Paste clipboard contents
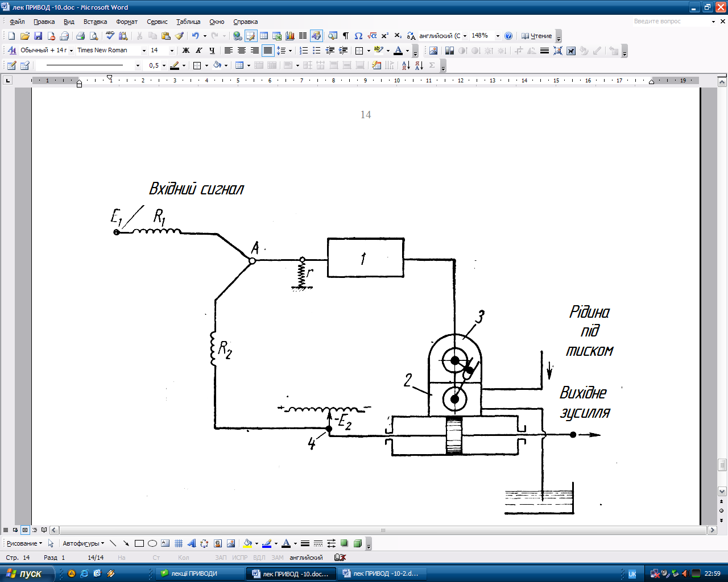This screenshot has height=582, width=728. [166, 36]
